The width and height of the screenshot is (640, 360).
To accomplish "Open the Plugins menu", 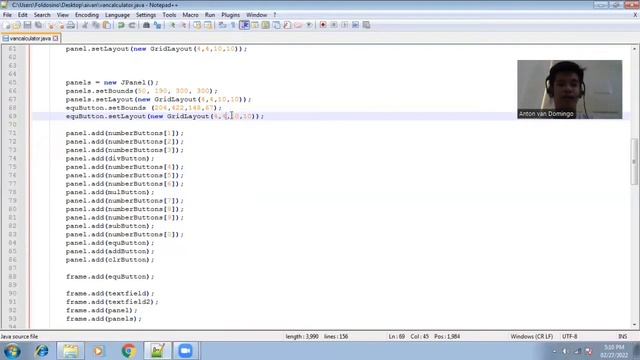I will coord(231,15).
